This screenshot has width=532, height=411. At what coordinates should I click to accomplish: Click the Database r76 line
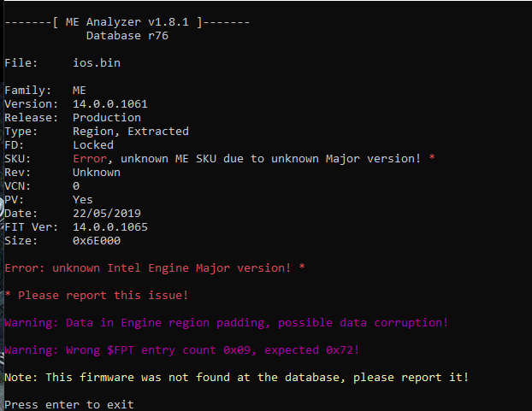(127, 36)
